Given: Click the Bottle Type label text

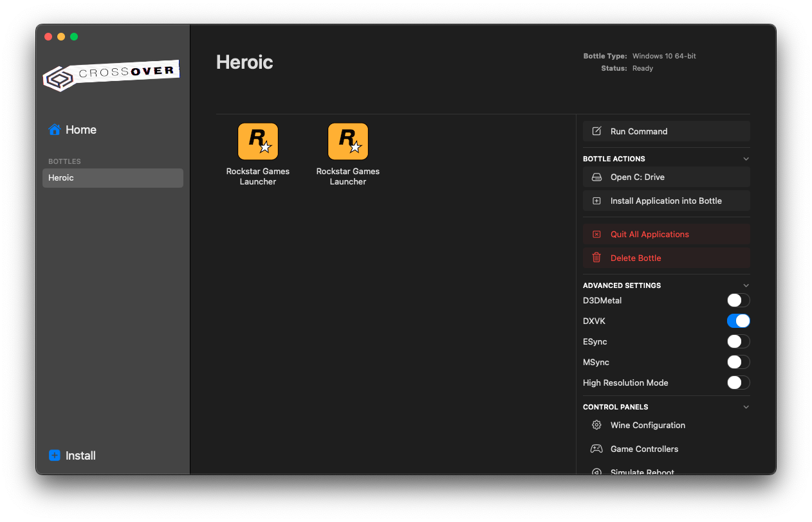Looking at the screenshot, I should 605,56.
